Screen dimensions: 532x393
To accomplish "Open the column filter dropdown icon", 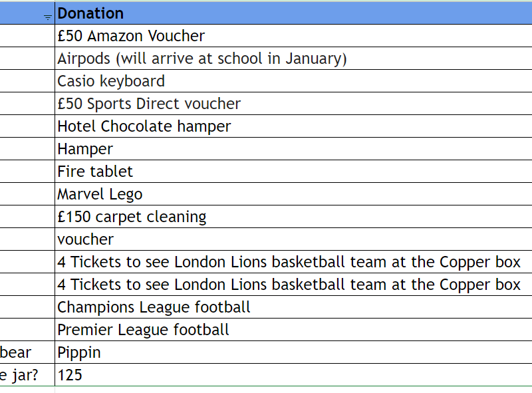I will (48, 17).
